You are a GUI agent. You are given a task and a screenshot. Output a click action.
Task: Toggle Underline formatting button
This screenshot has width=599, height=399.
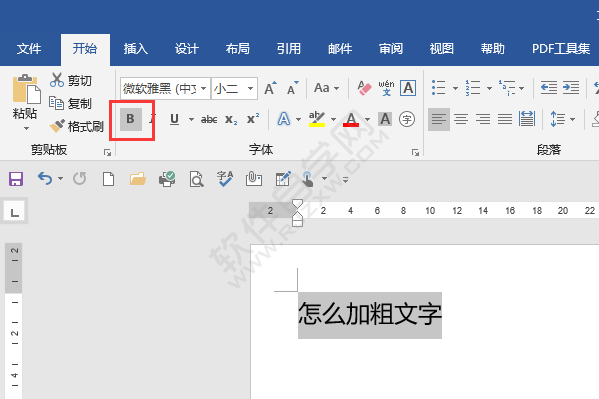tap(174, 119)
